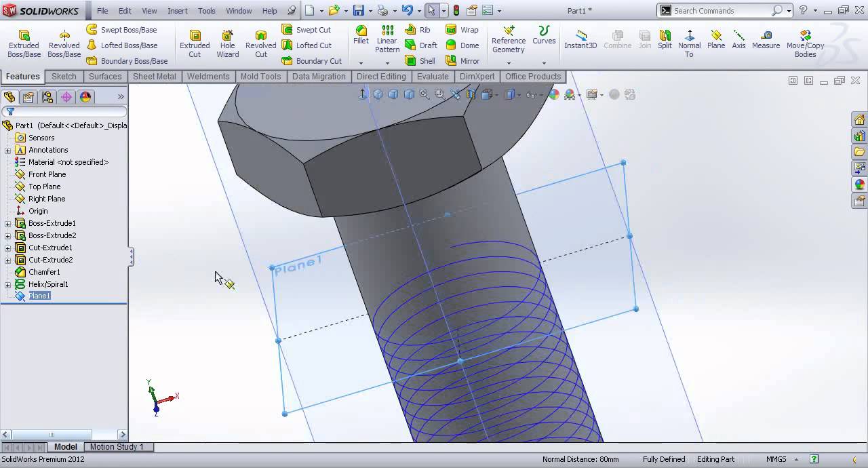868x468 pixels.
Task: Open the Curves dropdown arrow
Action: click(x=544, y=63)
